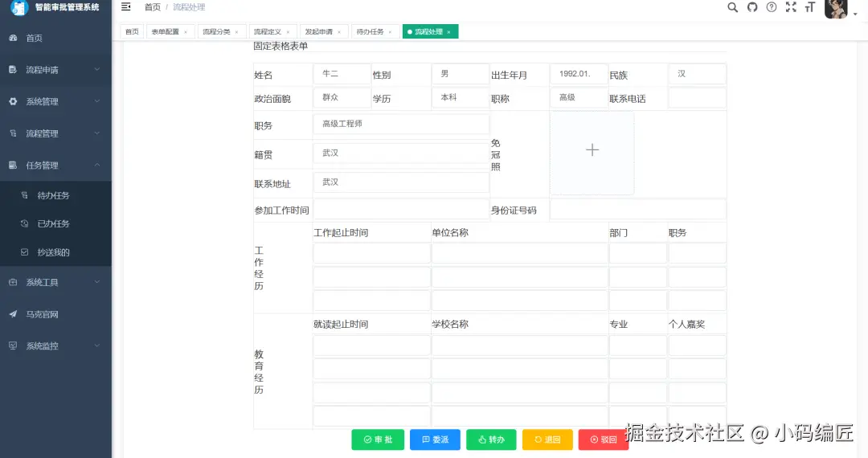Click the 籍贯 input field
The height and width of the screenshot is (458, 868).
[401, 153]
